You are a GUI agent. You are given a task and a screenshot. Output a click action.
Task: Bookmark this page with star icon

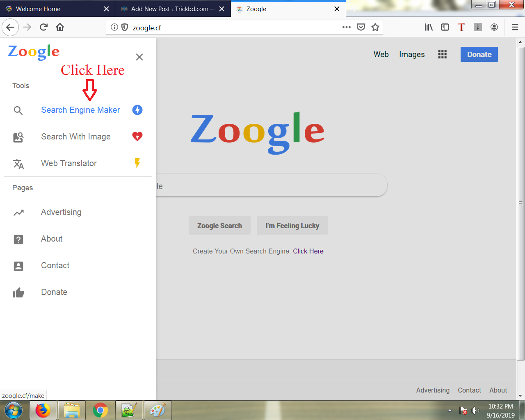pyautogui.click(x=375, y=27)
